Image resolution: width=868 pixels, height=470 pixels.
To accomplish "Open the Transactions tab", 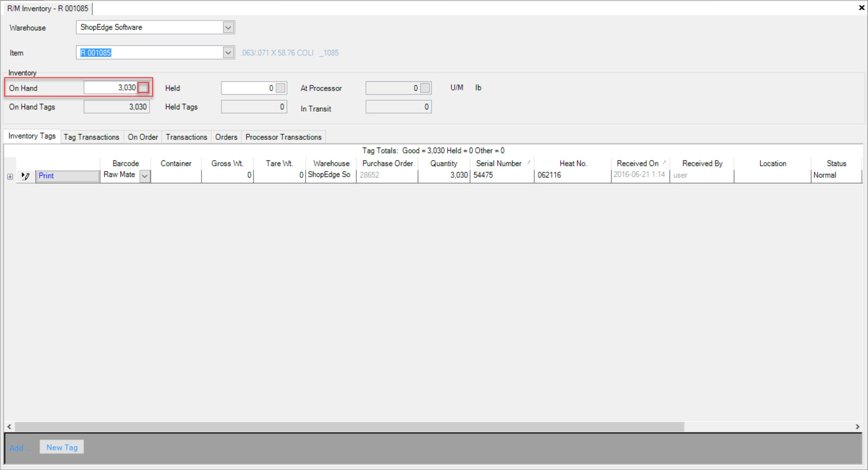I will click(187, 137).
